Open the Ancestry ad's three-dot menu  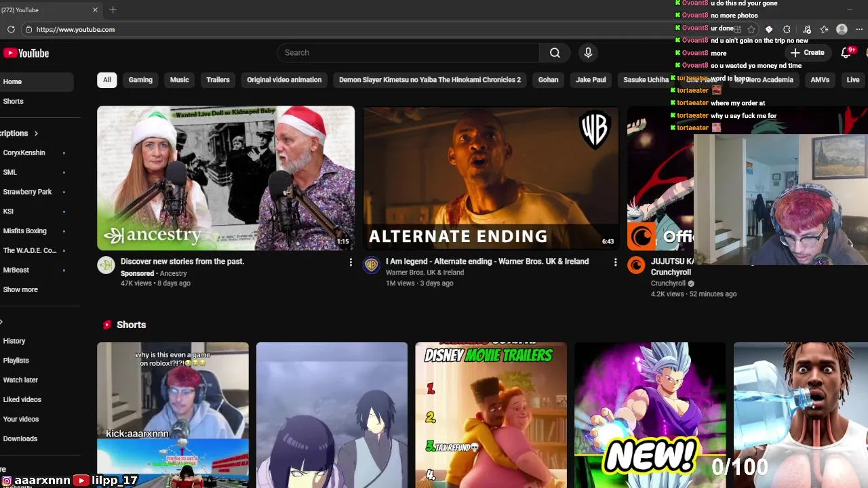pos(351,262)
